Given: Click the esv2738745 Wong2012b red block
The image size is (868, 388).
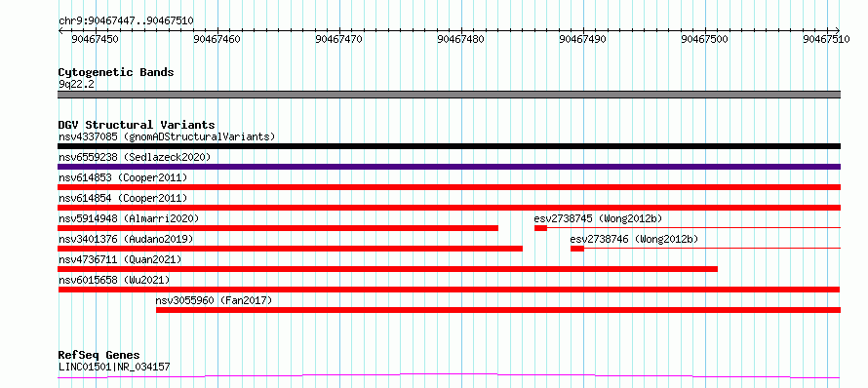Looking at the screenshot, I should 541,228.
